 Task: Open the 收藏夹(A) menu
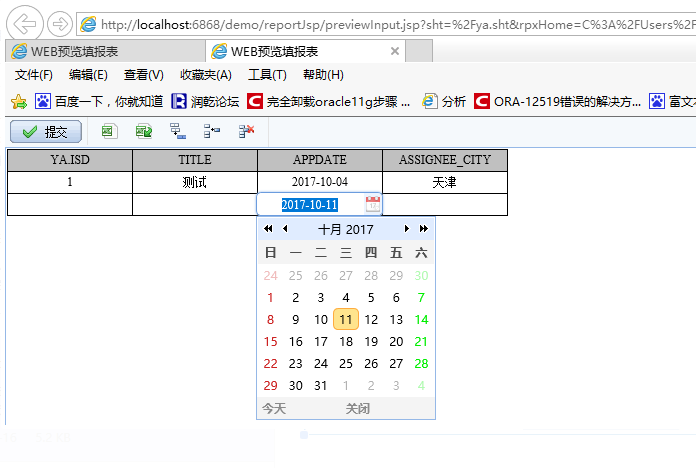point(206,75)
